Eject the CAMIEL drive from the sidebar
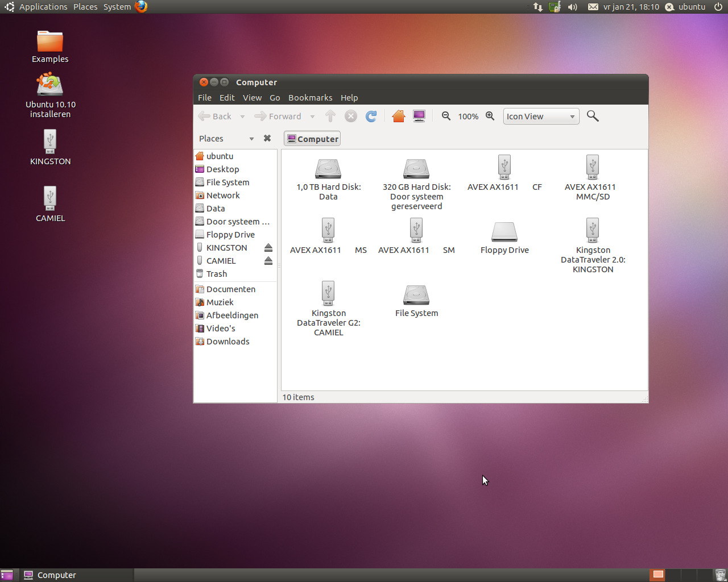This screenshot has width=728, height=582. coord(267,261)
